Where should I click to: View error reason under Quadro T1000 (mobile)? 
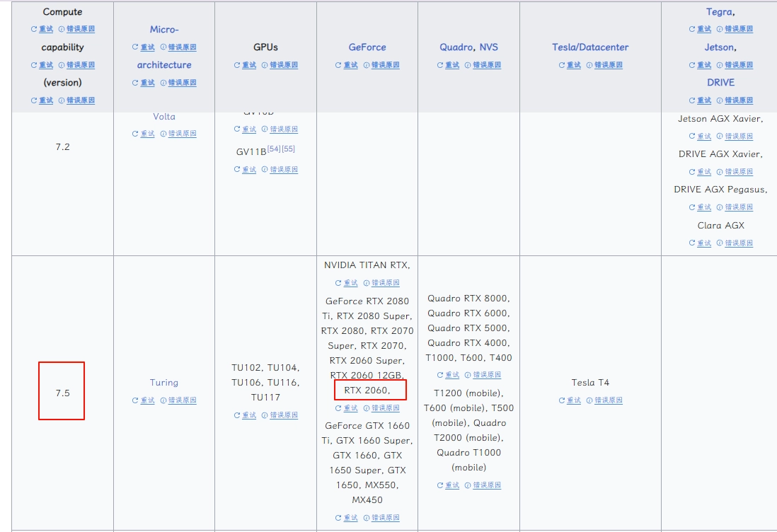(x=483, y=485)
